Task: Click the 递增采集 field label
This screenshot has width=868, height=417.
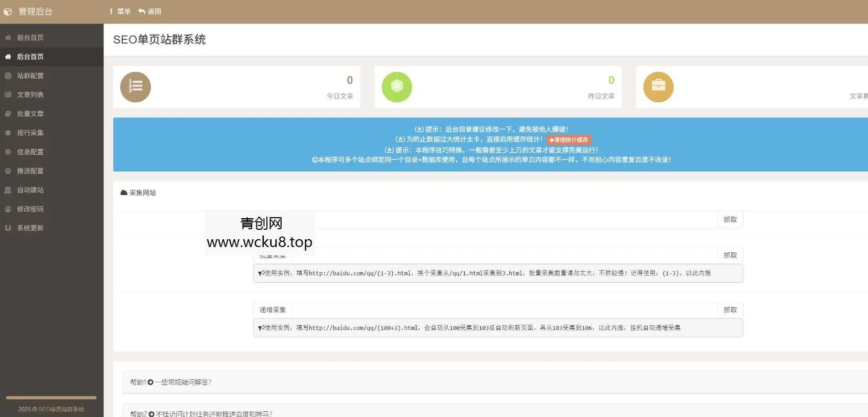Action: [273, 310]
